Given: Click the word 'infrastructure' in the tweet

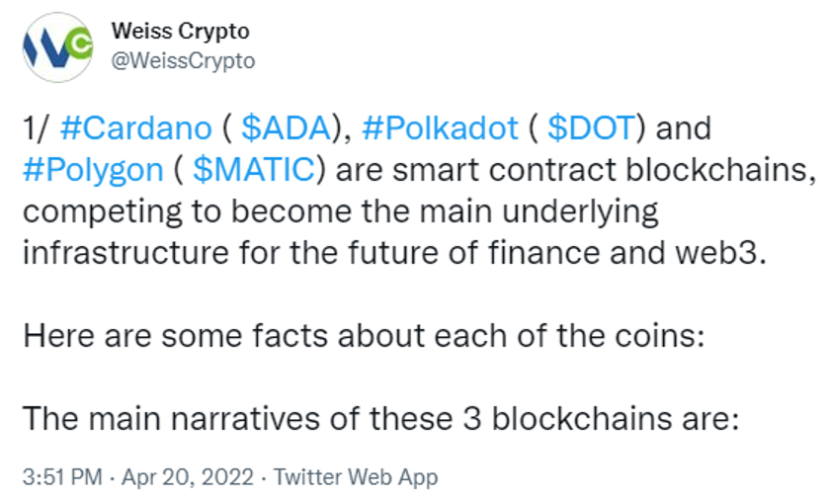Looking at the screenshot, I should click(125, 252).
